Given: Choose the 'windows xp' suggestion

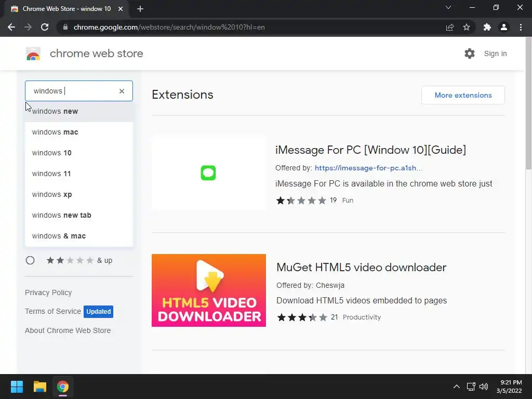Looking at the screenshot, I should (79, 194).
